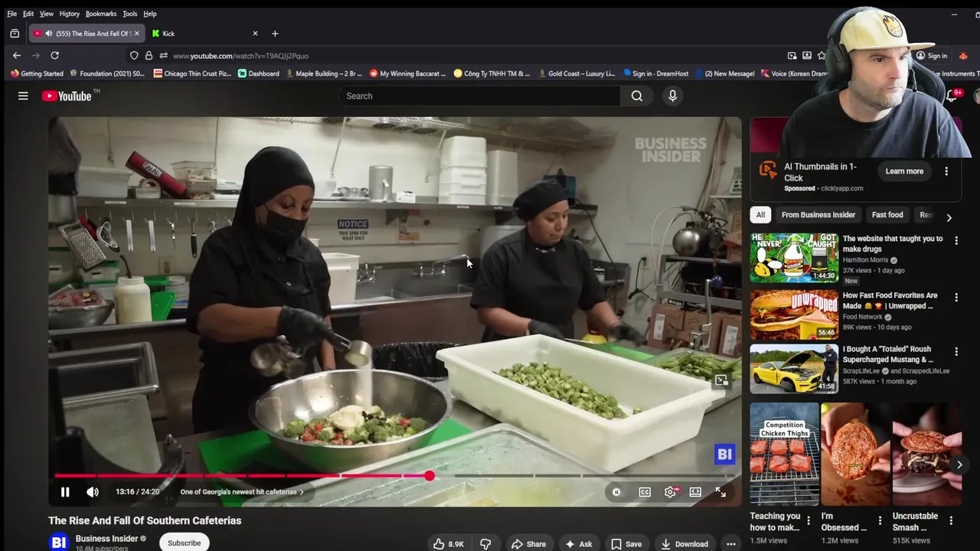Subscribe to Business Insider
The image size is (980, 551).
click(184, 543)
